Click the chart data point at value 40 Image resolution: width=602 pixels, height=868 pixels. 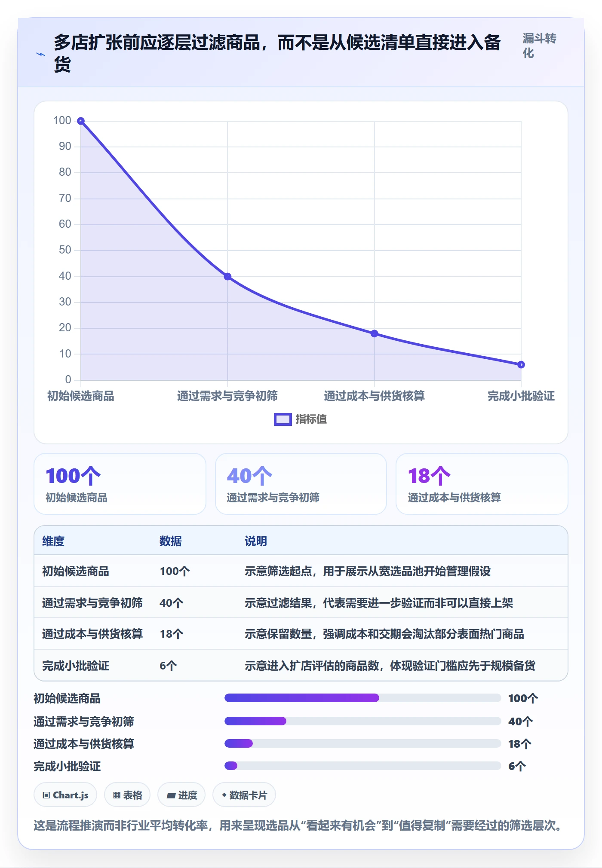coord(227,277)
